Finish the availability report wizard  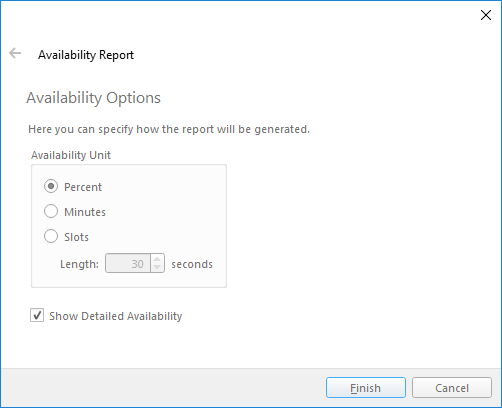(366, 388)
